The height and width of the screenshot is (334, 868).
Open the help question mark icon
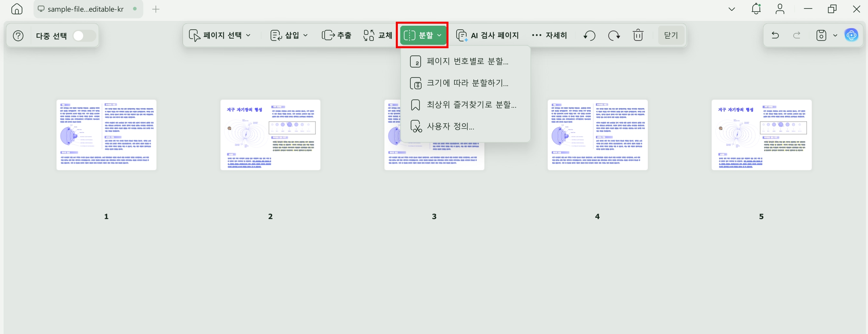click(18, 36)
